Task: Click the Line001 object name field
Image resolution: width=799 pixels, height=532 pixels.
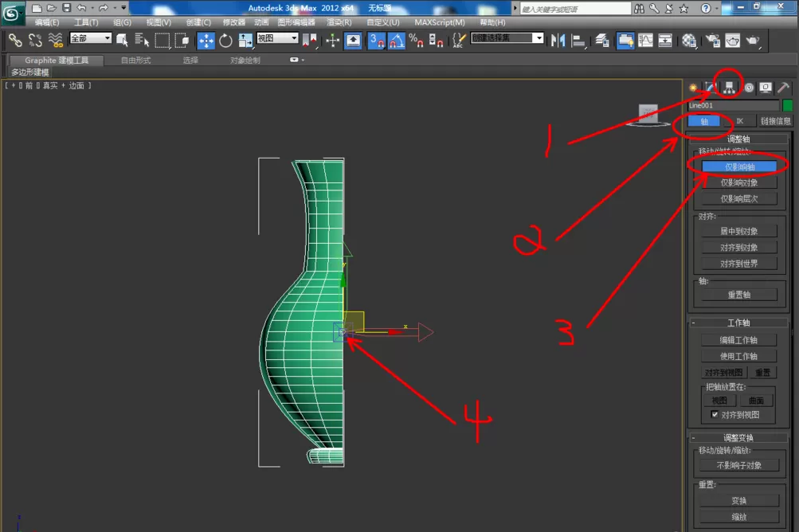Action: click(x=733, y=105)
